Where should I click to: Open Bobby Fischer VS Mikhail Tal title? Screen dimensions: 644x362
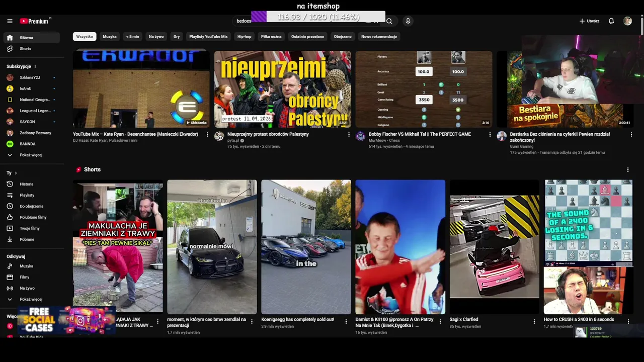(420, 134)
